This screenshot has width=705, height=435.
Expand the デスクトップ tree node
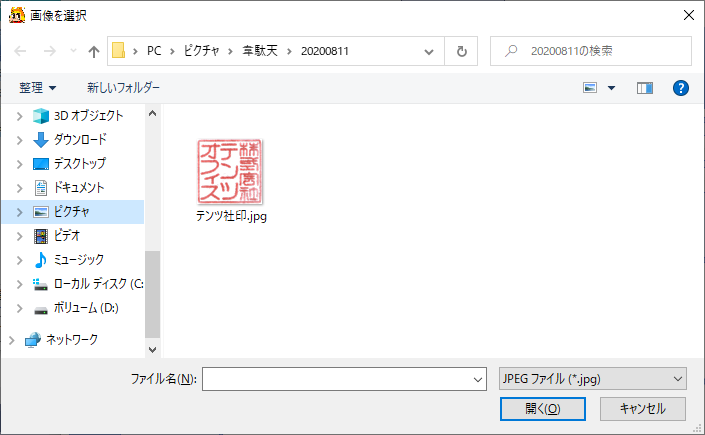tap(19, 164)
